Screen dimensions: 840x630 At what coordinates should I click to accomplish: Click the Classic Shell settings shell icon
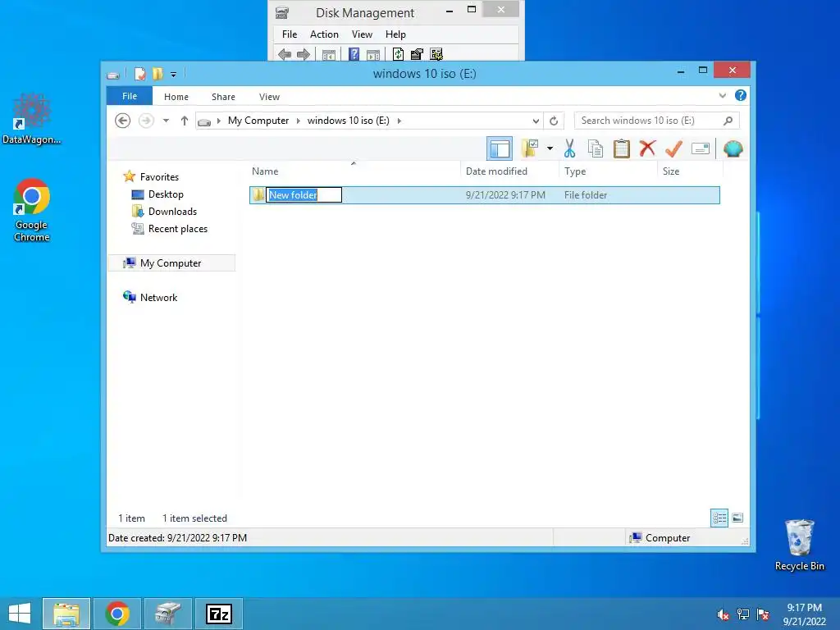click(x=733, y=148)
